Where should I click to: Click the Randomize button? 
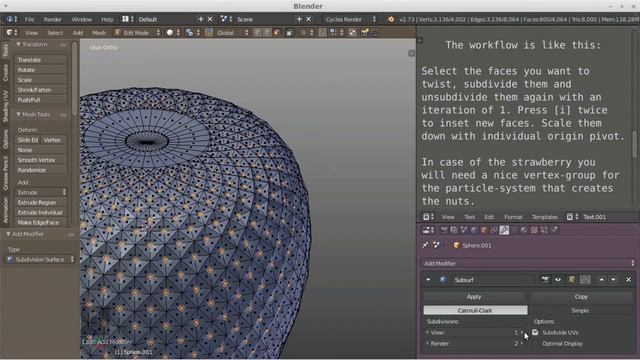point(41,170)
